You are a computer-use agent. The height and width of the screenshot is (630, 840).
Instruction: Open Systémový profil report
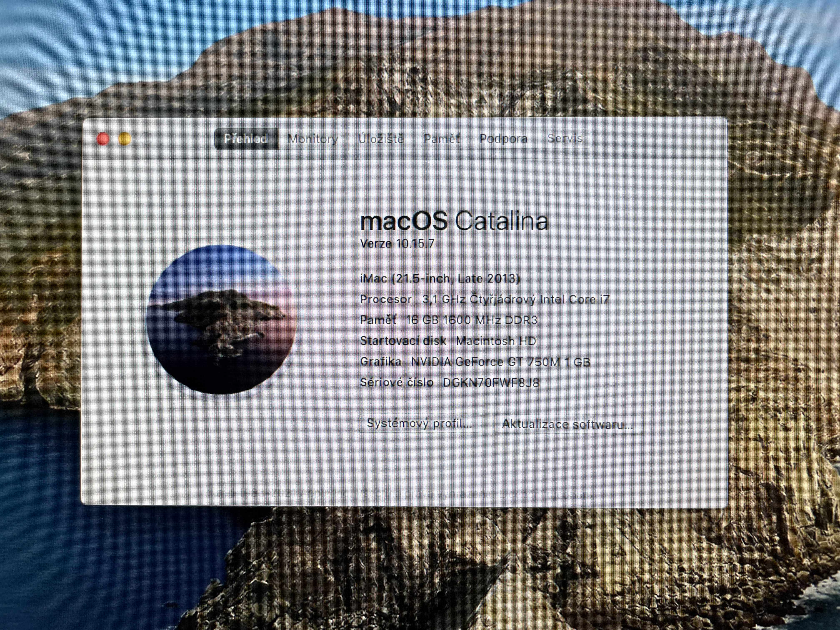(x=419, y=423)
